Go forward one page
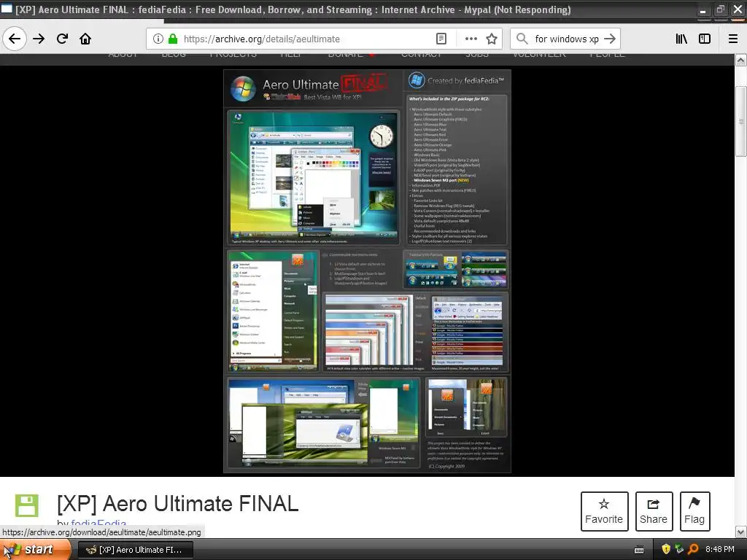 39,39
